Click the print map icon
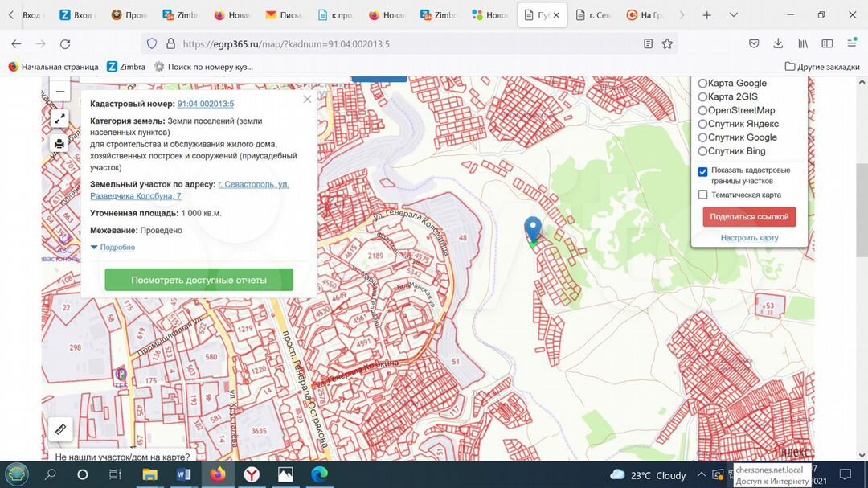The height and width of the screenshot is (488, 868). pos(59,144)
